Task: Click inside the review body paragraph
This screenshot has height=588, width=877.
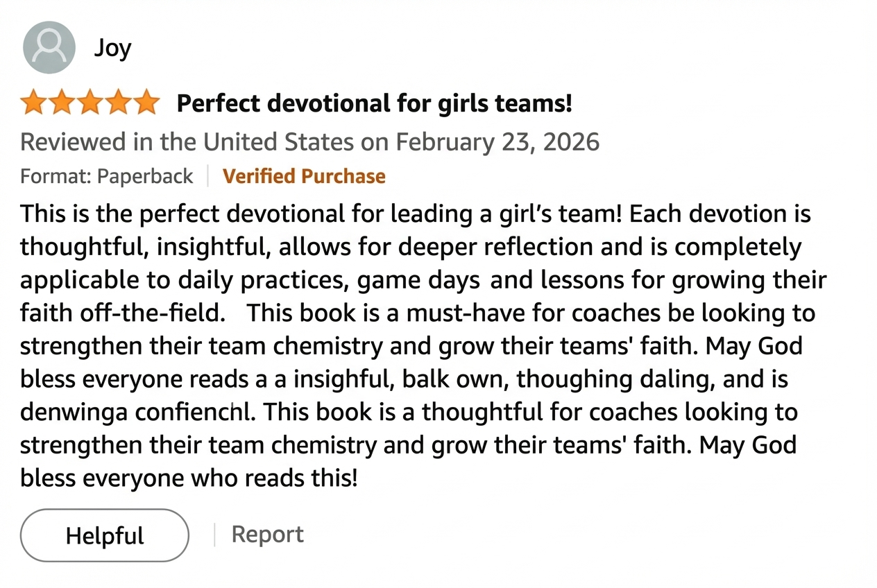Action: coord(416,345)
